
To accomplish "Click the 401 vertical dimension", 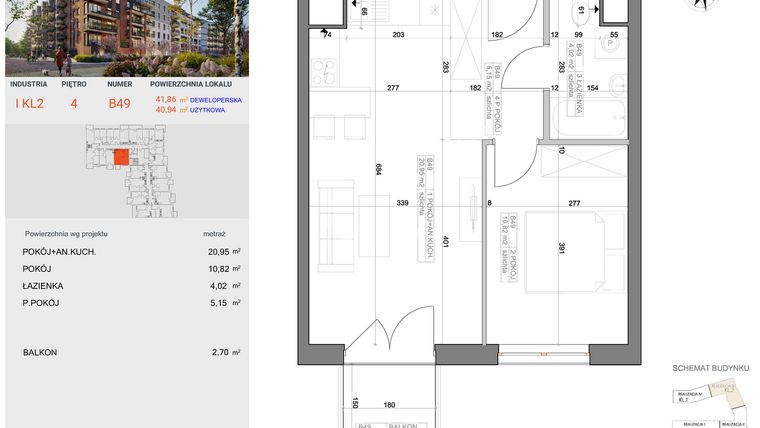I will (445, 241).
